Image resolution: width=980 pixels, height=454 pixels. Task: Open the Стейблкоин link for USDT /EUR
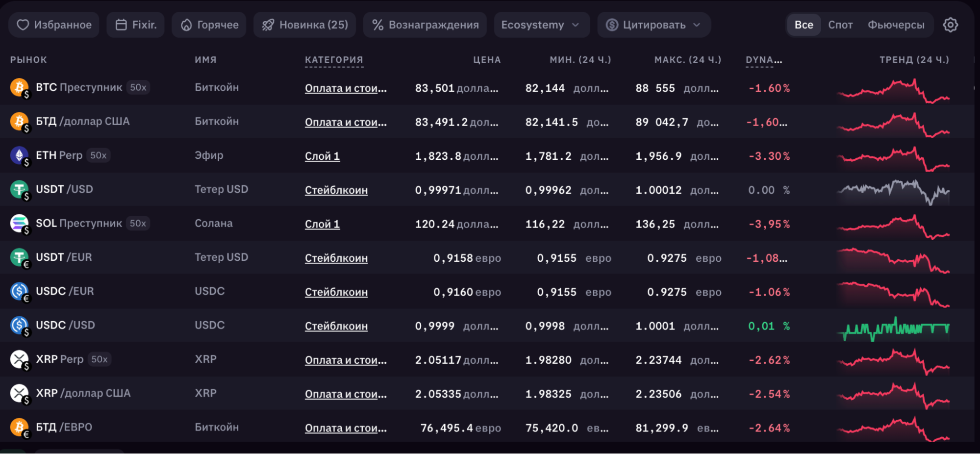pyautogui.click(x=336, y=258)
